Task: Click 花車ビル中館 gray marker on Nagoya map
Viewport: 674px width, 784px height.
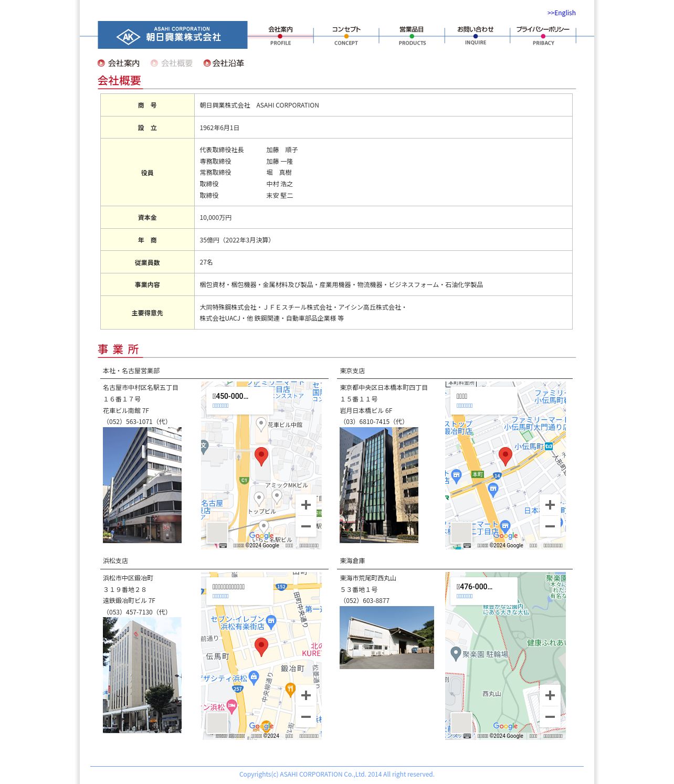Action: [261, 424]
